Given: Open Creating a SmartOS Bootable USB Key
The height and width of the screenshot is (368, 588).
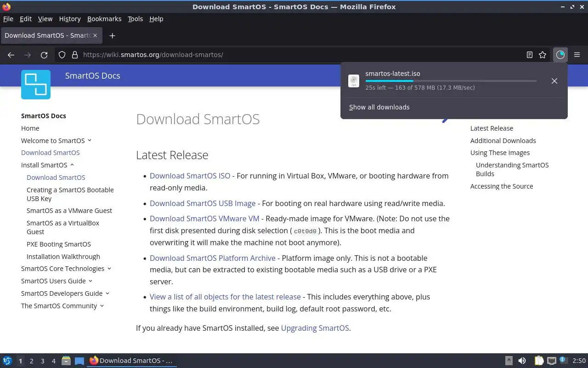Looking at the screenshot, I should [x=70, y=194].
